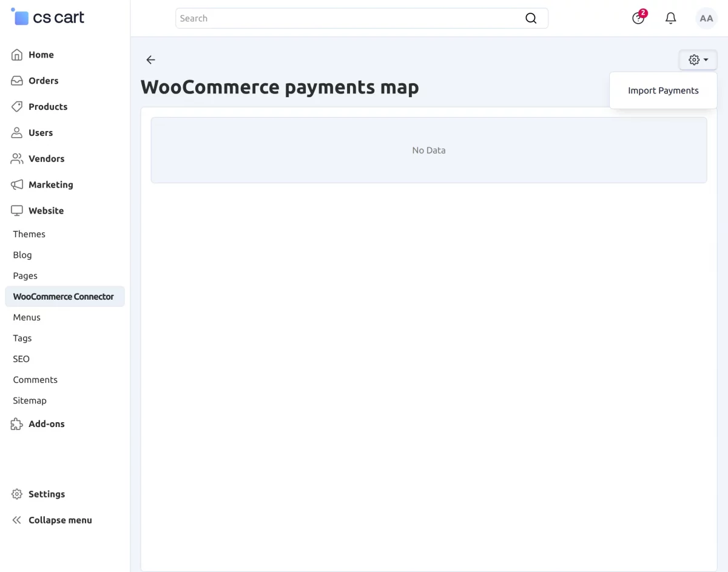
Task: Open help center icon with badge
Action: coord(638,18)
